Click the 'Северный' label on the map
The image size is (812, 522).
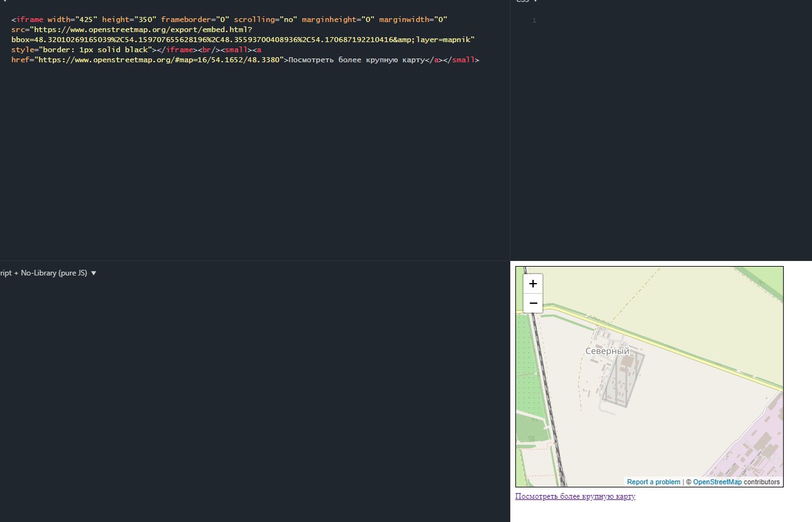click(607, 351)
